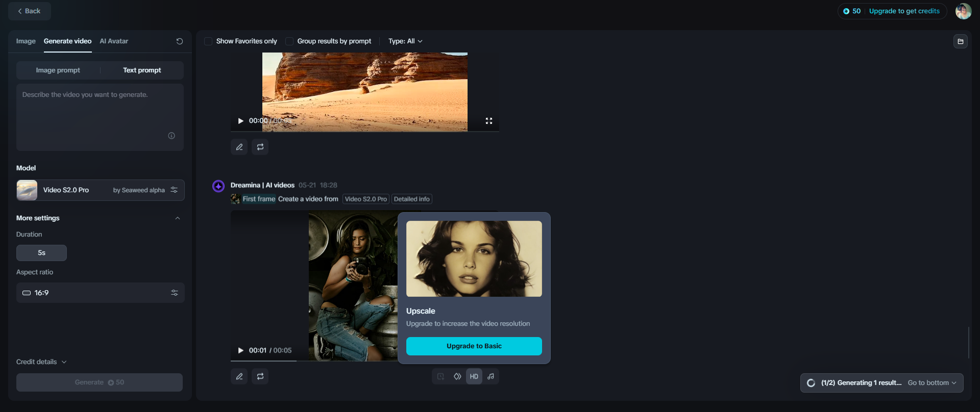Open the user profile avatar
980x412 pixels.
[963, 11]
